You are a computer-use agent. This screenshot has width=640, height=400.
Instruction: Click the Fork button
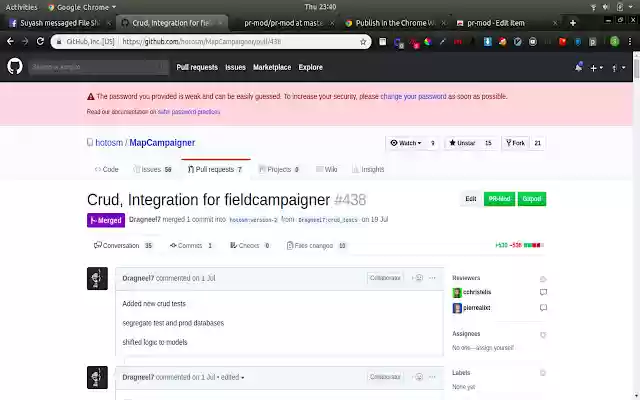coord(516,143)
